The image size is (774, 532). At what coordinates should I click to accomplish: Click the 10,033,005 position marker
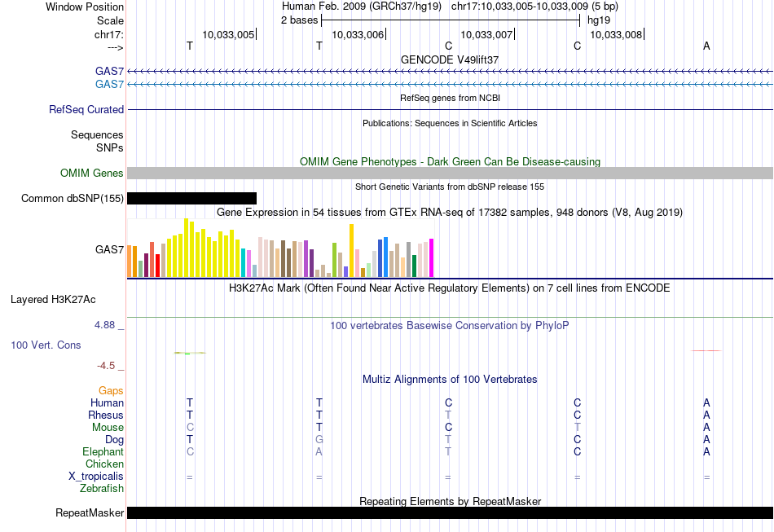[229, 34]
